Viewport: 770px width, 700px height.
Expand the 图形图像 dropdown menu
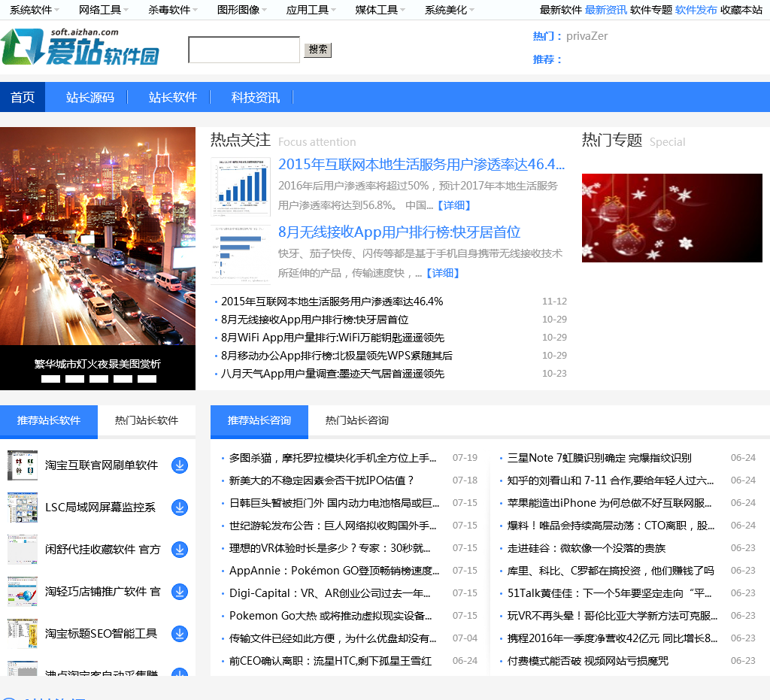click(242, 10)
